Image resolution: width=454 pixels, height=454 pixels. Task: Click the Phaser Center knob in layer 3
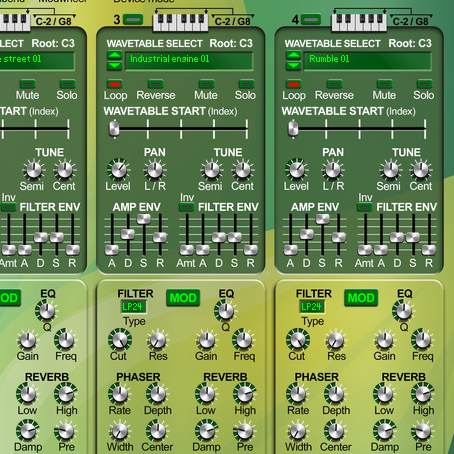click(x=157, y=431)
